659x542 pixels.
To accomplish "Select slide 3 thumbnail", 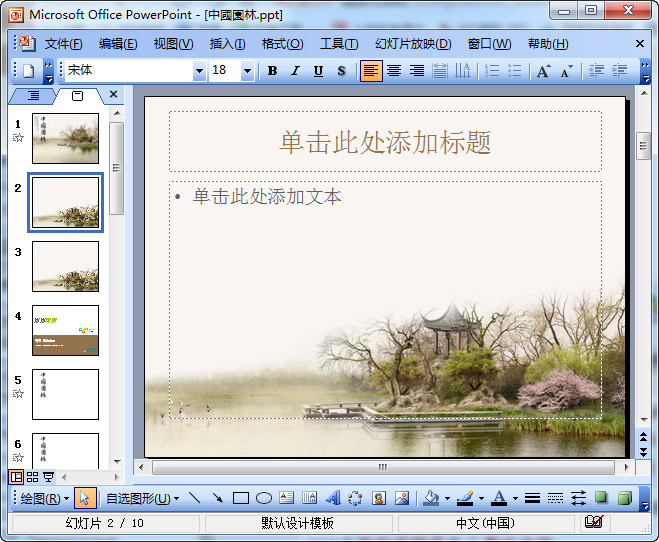I will click(66, 266).
